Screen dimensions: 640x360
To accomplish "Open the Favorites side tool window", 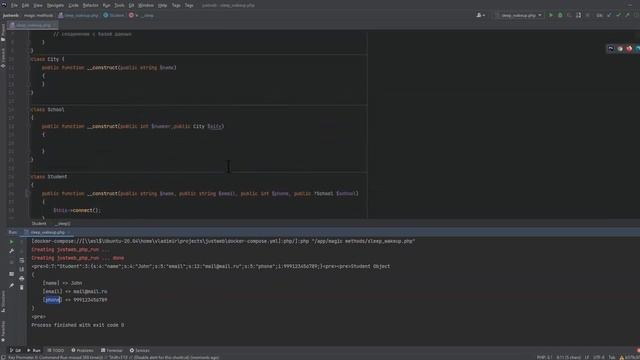I will click(x=3, y=331).
